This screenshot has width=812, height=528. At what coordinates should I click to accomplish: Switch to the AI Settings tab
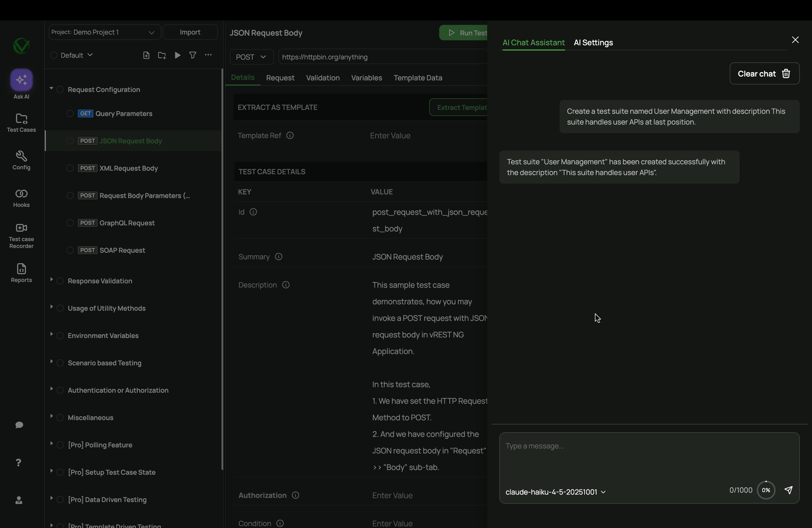pyautogui.click(x=593, y=43)
